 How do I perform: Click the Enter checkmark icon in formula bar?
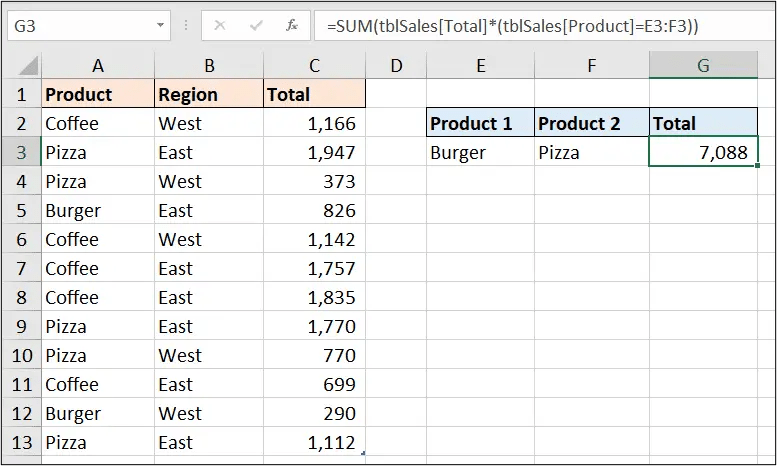(x=254, y=24)
